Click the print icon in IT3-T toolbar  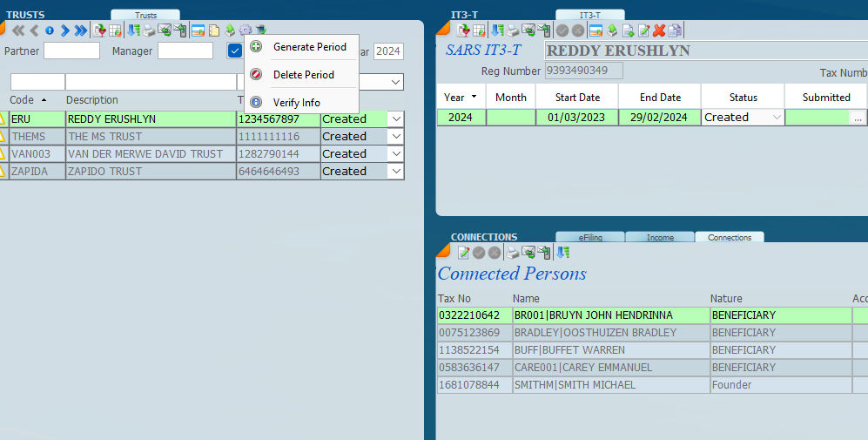coord(512,30)
